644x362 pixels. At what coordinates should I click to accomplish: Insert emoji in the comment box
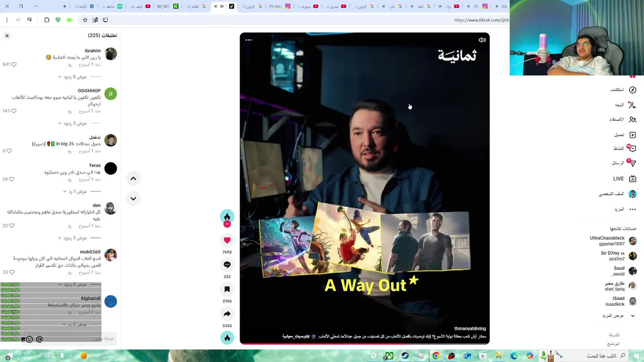tap(29, 339)
